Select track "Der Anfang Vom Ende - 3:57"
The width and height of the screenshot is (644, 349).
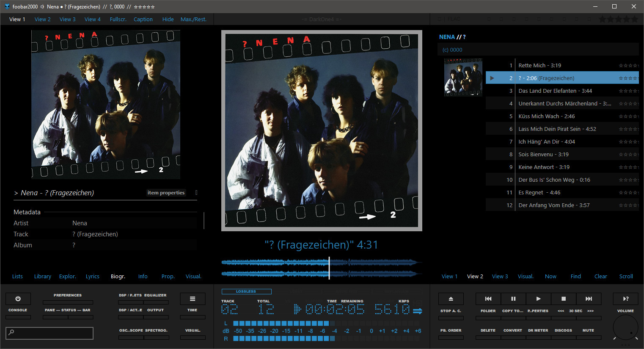click(562, 205)
